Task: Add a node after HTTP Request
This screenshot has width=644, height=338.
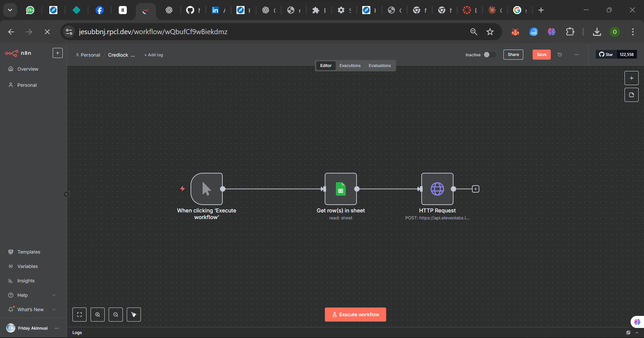Action: click(x=476, y=189)
